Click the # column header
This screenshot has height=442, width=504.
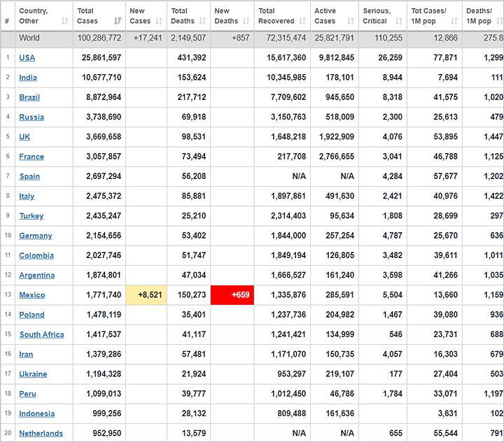[7, 21]
